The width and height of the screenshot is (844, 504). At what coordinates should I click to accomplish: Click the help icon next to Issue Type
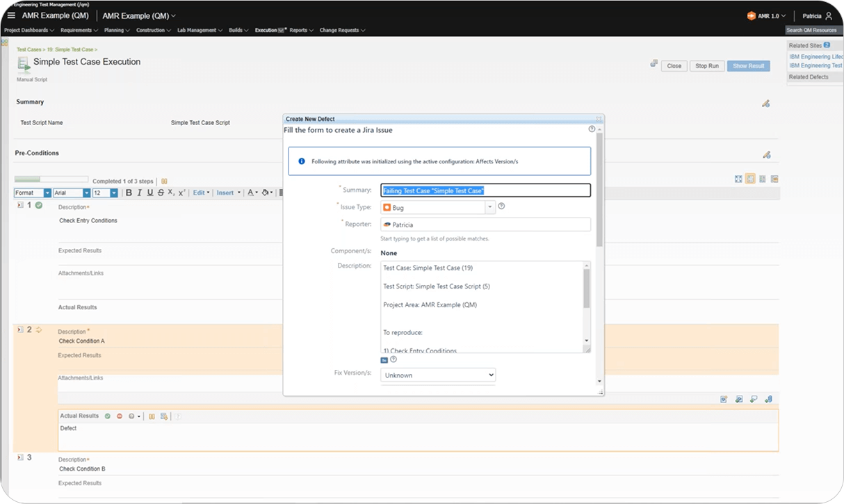coord(501,206)
